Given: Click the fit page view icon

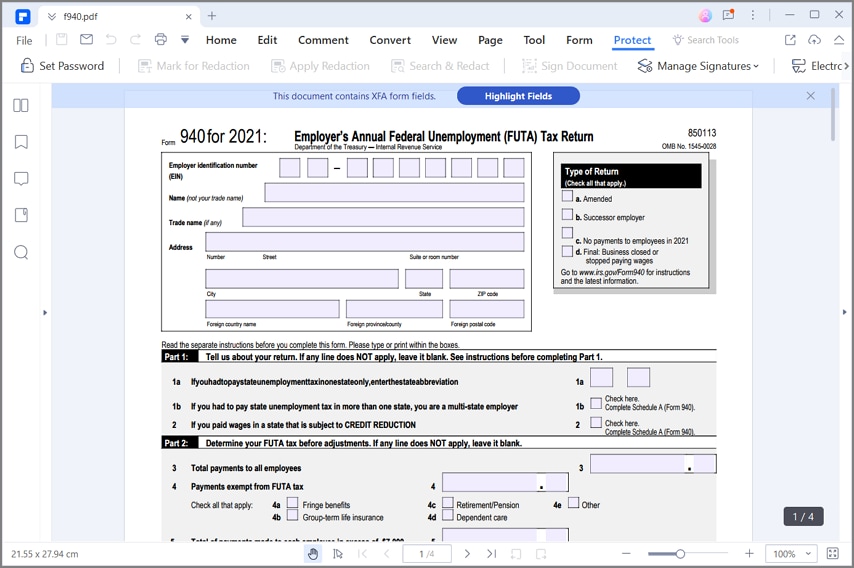Looking at the screenshot, I should tap(516, 554).
